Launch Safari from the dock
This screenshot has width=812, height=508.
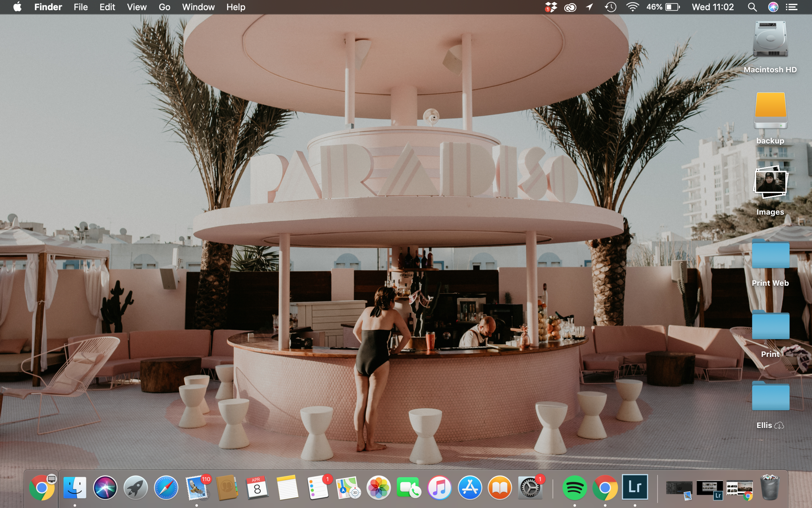click(166, 488)
